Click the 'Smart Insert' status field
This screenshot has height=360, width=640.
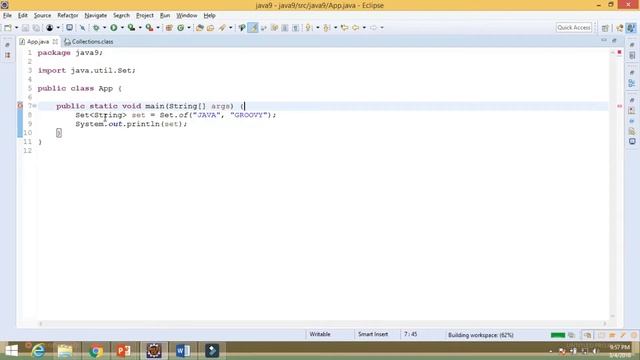point(373,334)
